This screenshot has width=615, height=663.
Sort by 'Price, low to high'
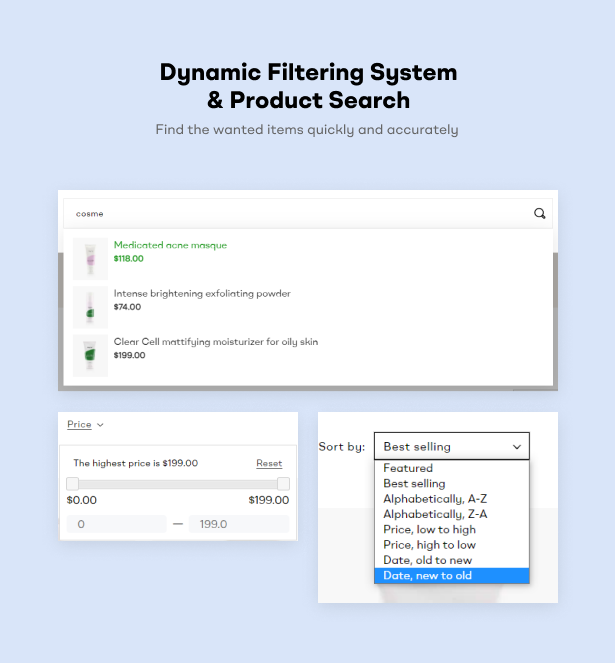point(452,529)
